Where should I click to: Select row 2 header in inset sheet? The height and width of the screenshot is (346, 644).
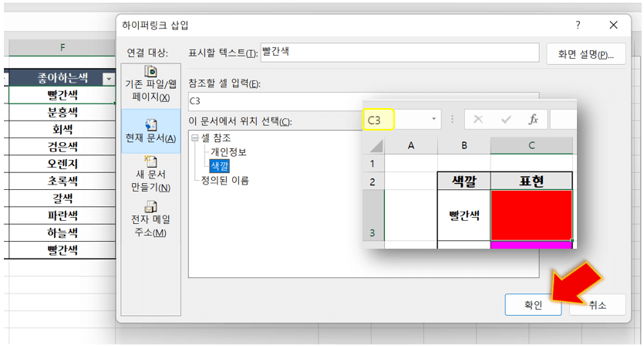(x=373, y=181)
